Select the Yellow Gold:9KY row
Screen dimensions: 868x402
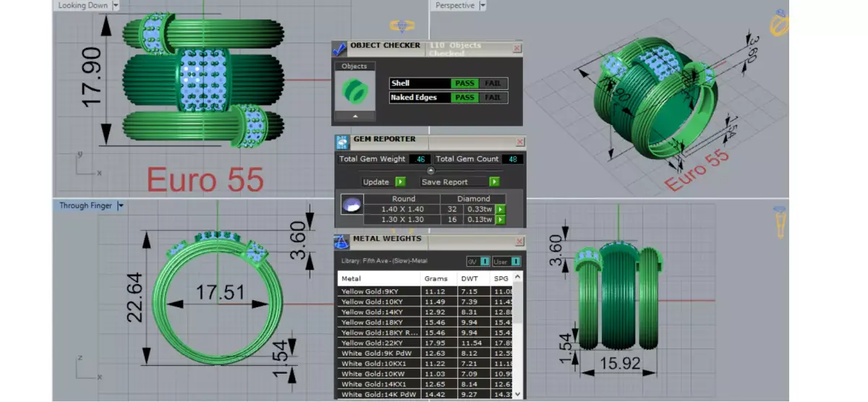pyautogui.click(x=426, y=291)
